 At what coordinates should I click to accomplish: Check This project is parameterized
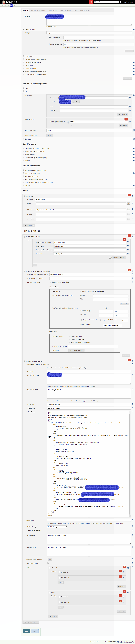click(x=24, y=62)
